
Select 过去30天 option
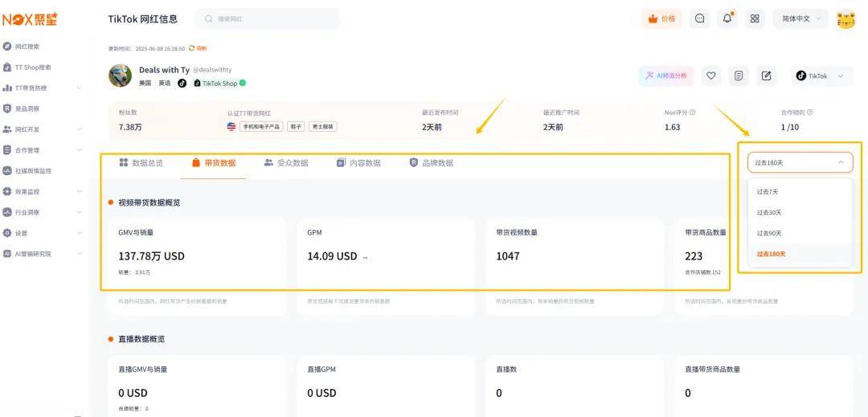coord(800,212)
